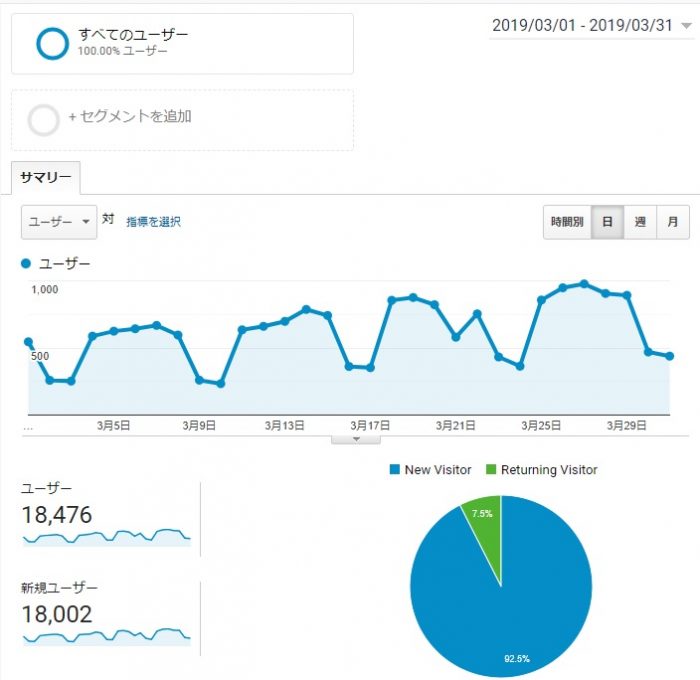Click + セグメントを追加 to add segment
Viewport: 700px width, 680px height.
click(130, 117)
